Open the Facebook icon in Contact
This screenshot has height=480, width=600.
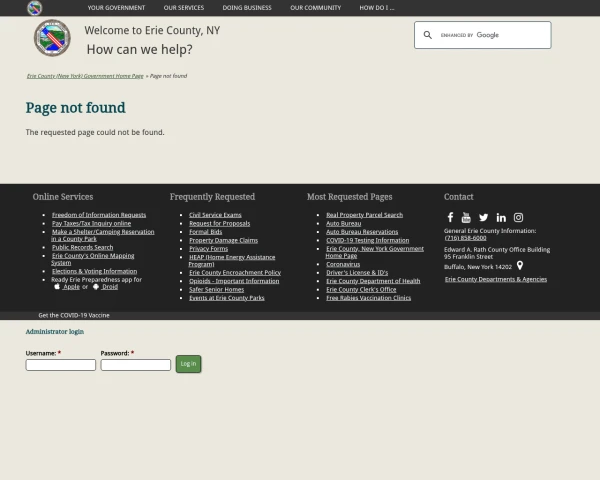pos(450,217)
